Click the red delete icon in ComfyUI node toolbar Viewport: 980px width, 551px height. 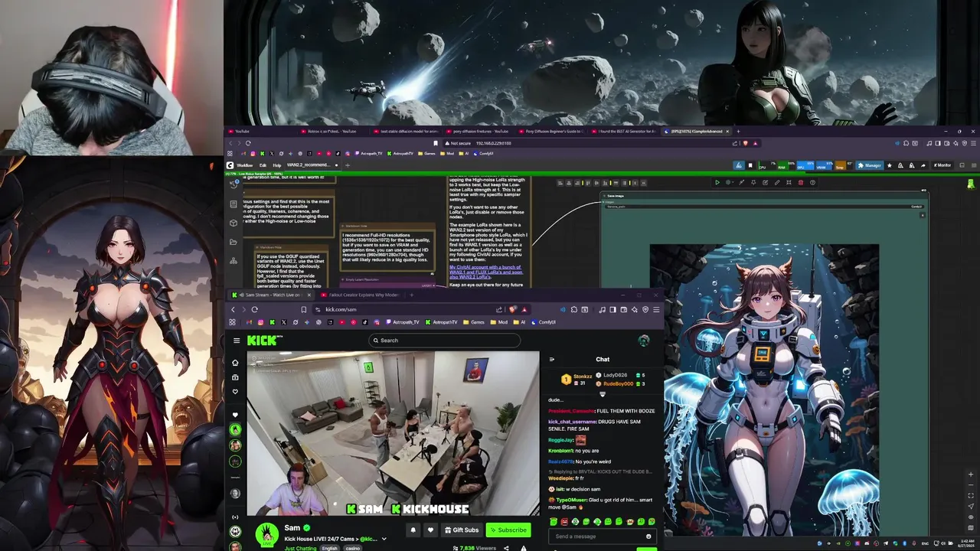coord(801,182)
